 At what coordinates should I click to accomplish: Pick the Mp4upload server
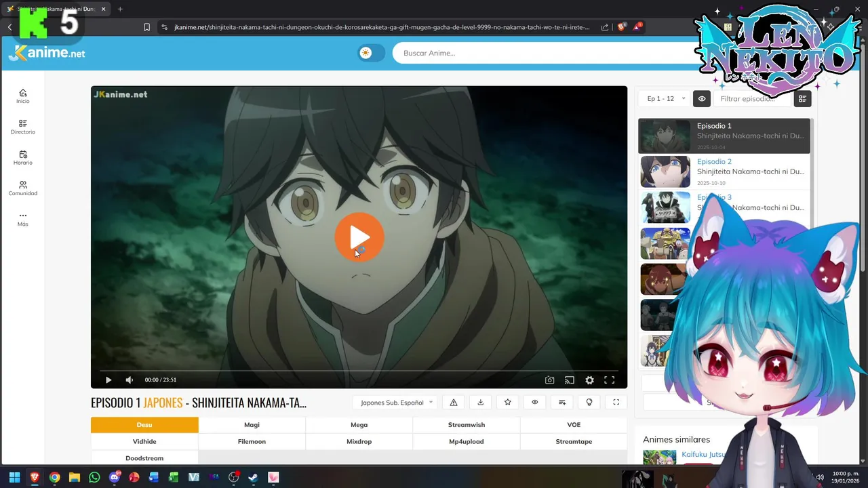coord(467,442)
